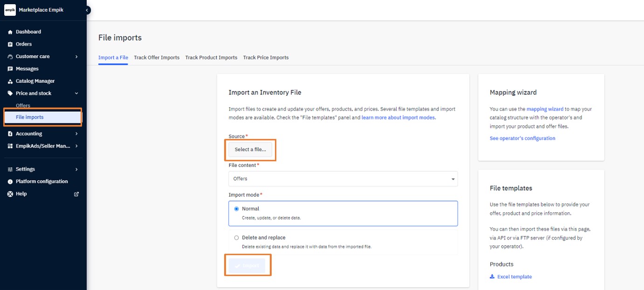Click the Platform configuration info icon
Viewport: 644px width, 290px height.
(10, 182)
